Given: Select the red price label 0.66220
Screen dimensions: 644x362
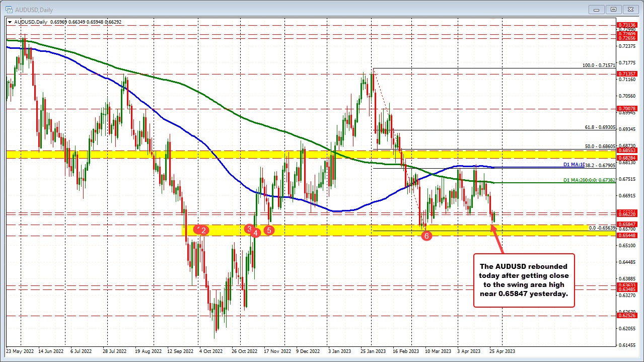Looking at the screenshot, I should (x=627, y=214).
